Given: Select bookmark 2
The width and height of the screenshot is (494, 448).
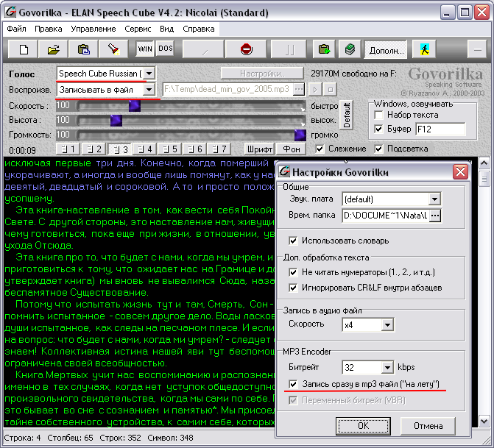Looking at the screenshot, I should click(x=94, y=149).
